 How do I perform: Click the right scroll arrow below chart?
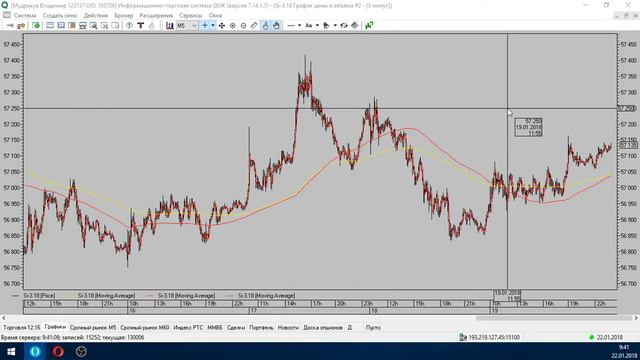click(636, 318)
